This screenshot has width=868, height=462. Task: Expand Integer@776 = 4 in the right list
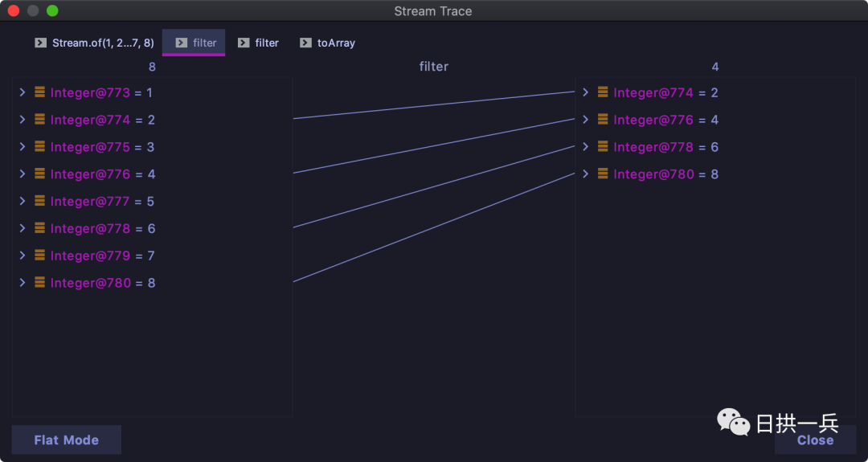(x=585, y=119)
